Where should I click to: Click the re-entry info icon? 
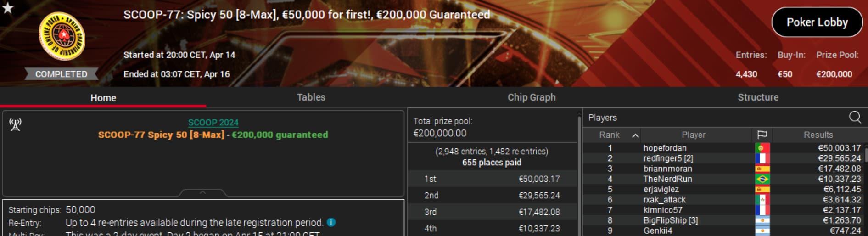pos(331,222)
